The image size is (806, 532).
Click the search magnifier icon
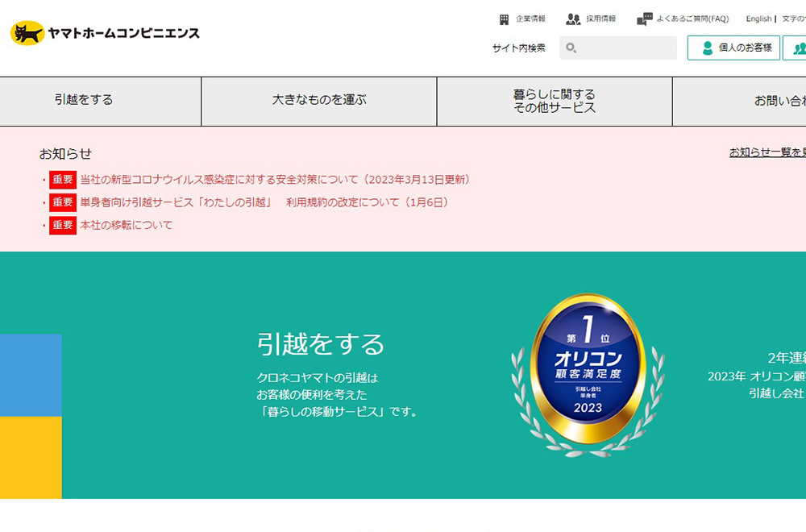tap(571, 48)
